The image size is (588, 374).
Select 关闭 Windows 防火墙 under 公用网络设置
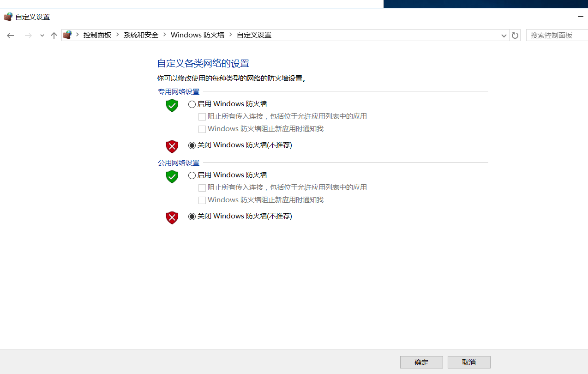pyautogui.click(x=192, y=217)
